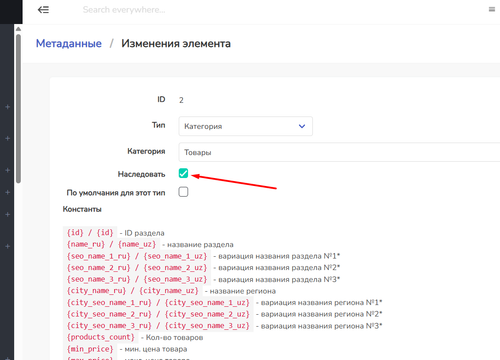
Task: Toggle inheritance via the Наследовать label
Action: coord(141,174)
